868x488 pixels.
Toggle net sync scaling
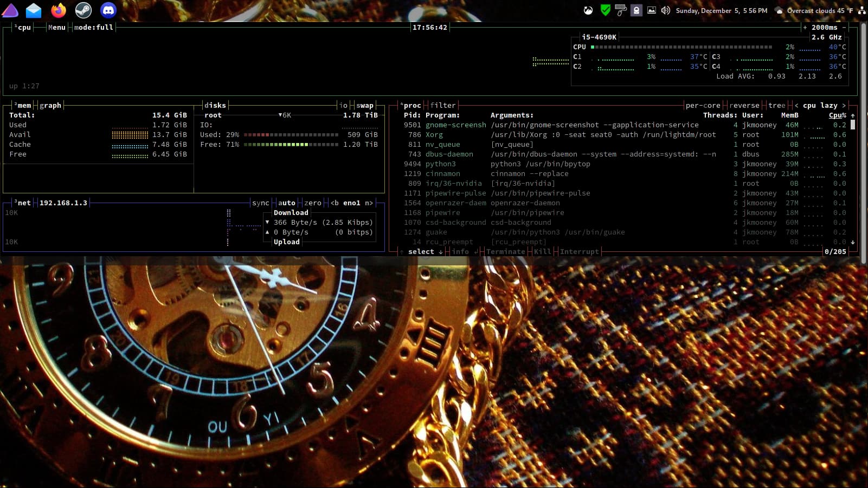tap(261, 203)
